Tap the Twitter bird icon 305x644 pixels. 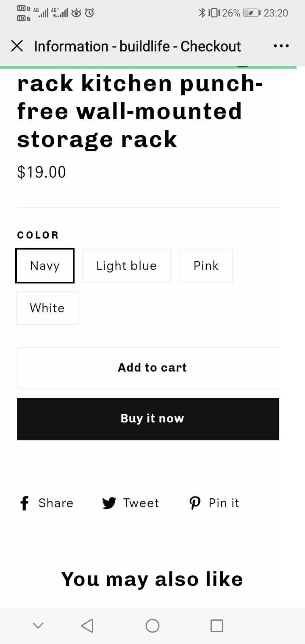109,503
